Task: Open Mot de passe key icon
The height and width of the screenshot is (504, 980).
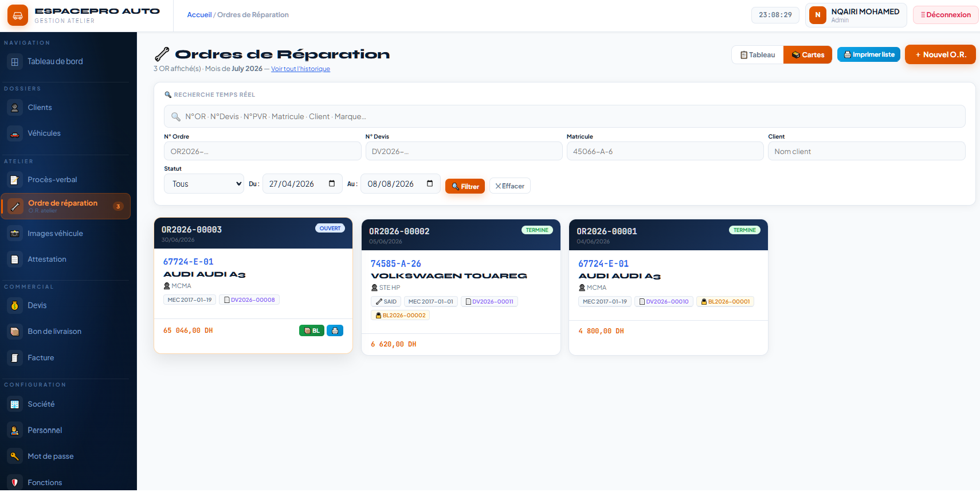Action: pos(15,456)
